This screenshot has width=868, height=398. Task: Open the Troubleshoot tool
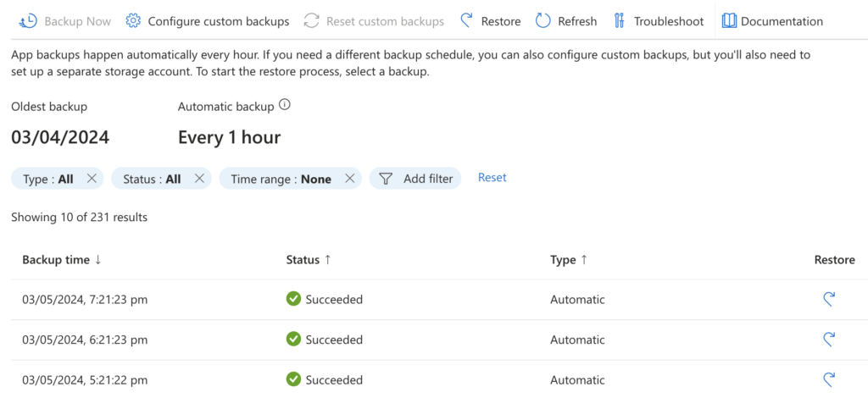click(658, 20)
